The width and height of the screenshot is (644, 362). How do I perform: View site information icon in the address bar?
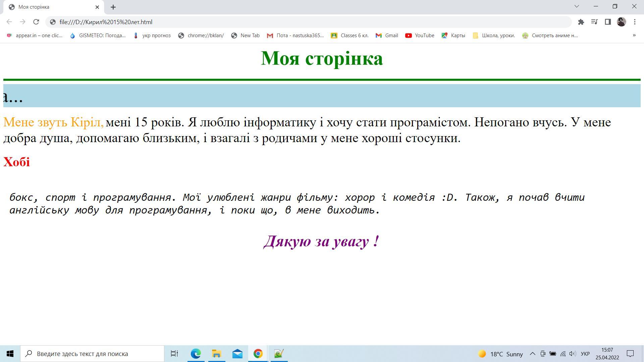(53, 22)
